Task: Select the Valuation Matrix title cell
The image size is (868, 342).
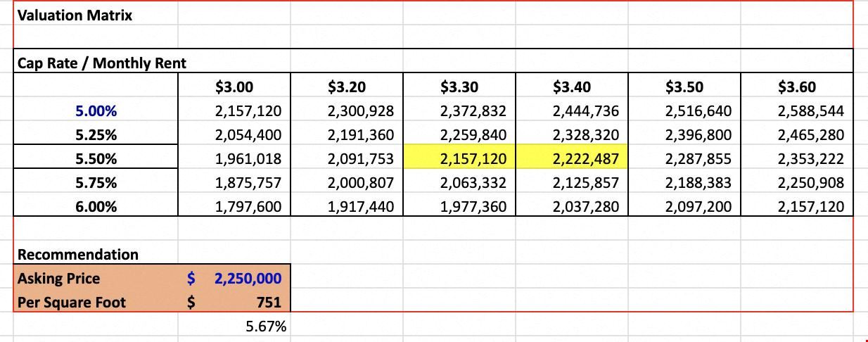Action: click(x=96, y=15)
